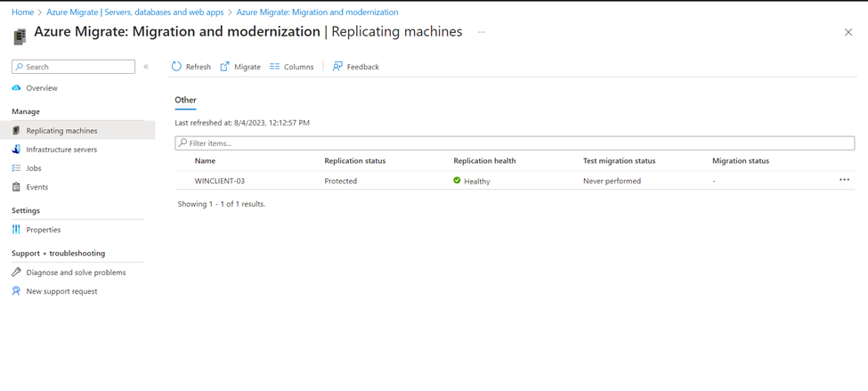
Task: Click the Refresh button label
Action: (x=199, y=67)
